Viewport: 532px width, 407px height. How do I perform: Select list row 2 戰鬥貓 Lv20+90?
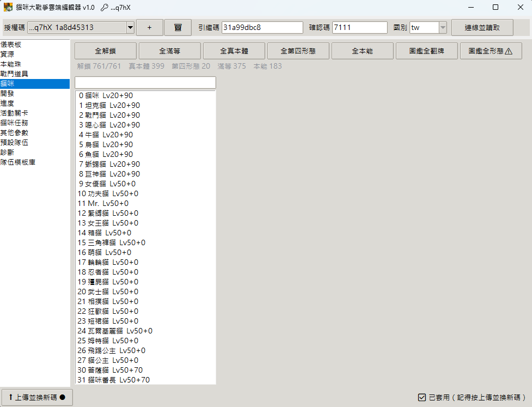(x=145, y=116)
